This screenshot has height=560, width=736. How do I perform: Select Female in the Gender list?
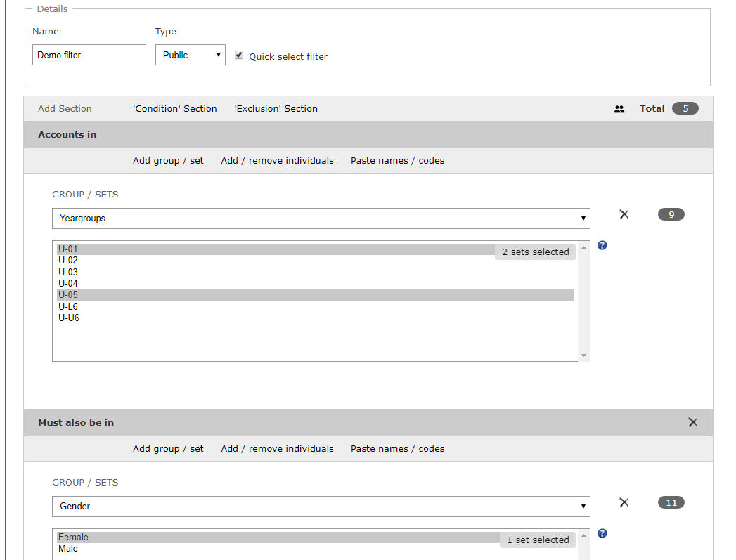coord(316,537)
